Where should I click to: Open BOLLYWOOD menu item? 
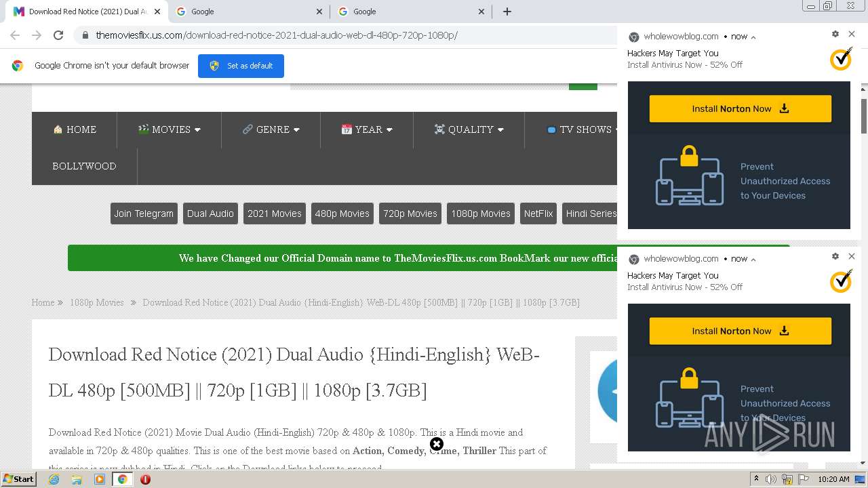pyautogui.click(x=84, y=166)
